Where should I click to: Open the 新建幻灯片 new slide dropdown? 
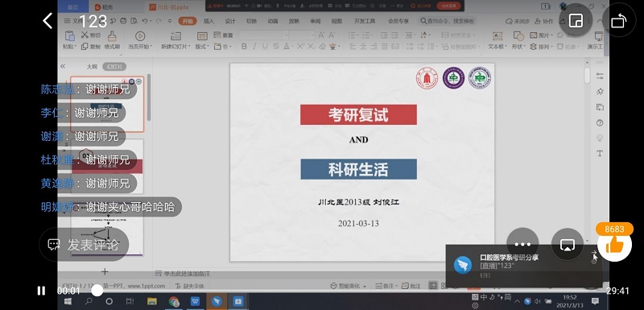point(175,47)
